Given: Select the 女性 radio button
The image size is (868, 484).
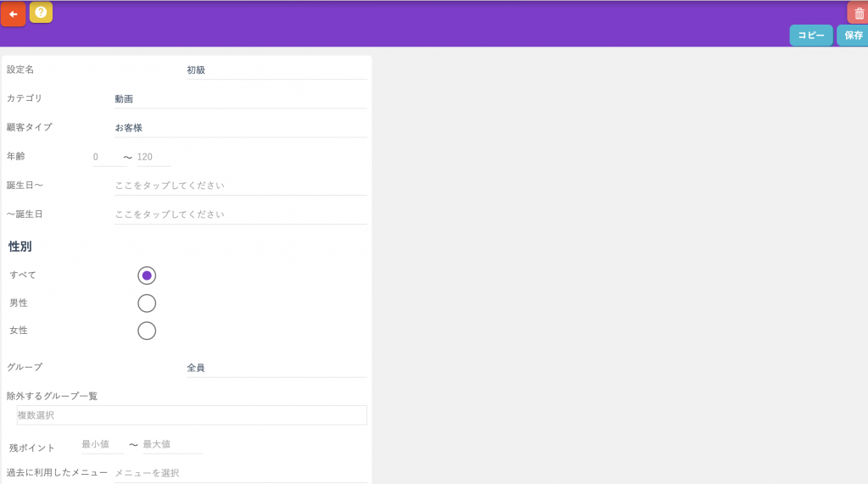Looking at the screenshot, I should pyautogui.click(x=147, y=331).
